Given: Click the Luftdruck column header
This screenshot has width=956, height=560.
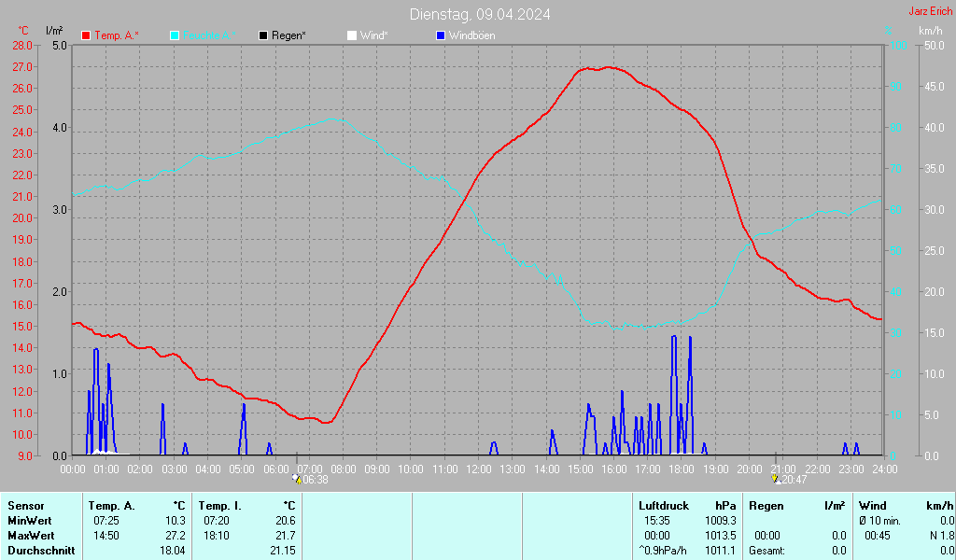Looking at the screenshot, I should (665, 506).
